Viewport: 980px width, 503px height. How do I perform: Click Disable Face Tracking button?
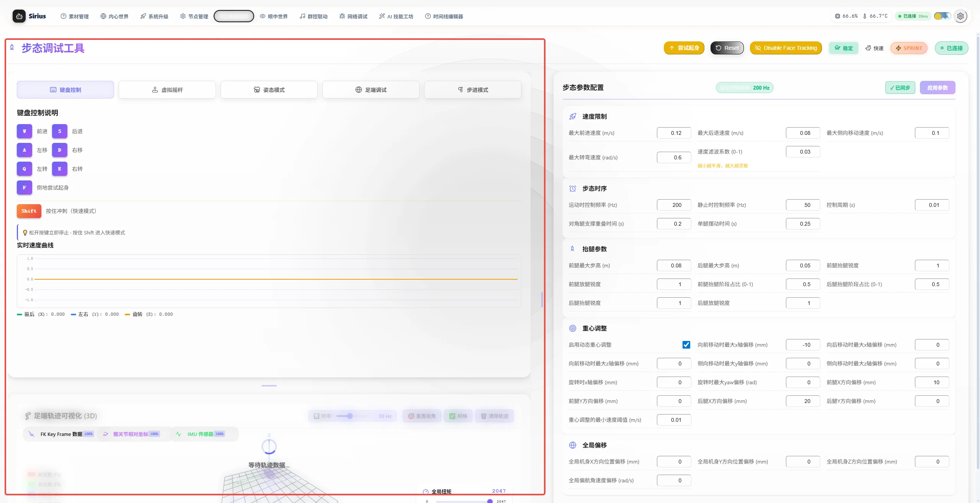786,48
